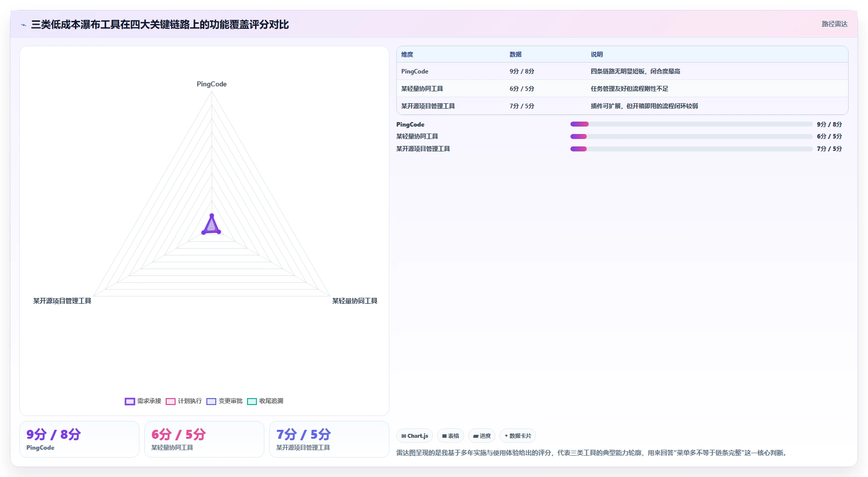Click the radar chart footnote description text

tap(592, 453)
